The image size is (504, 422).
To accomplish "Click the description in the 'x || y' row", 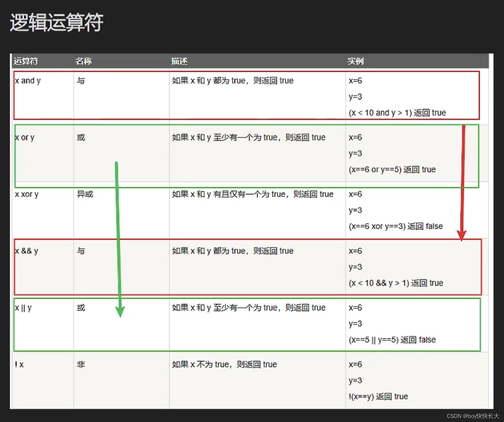I will (x=249, y=308).
